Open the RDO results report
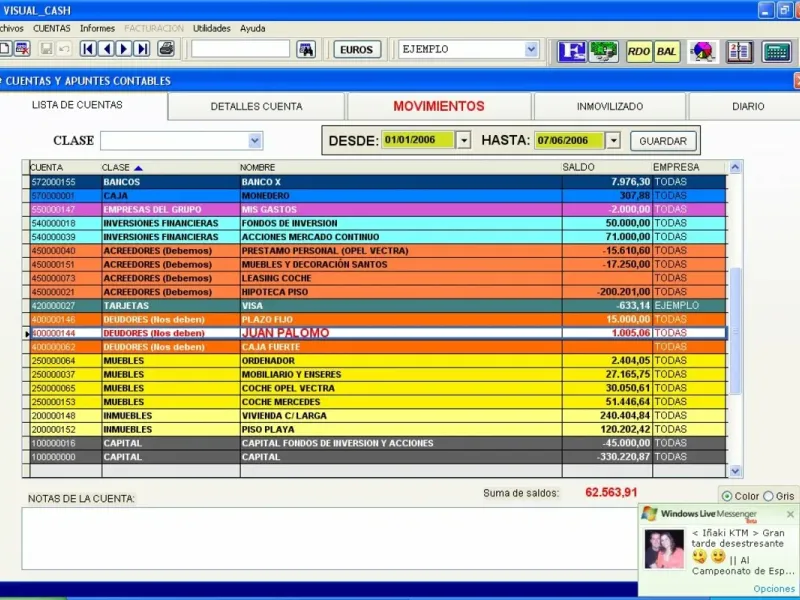 pyautogui.click(x=638, y=52)
